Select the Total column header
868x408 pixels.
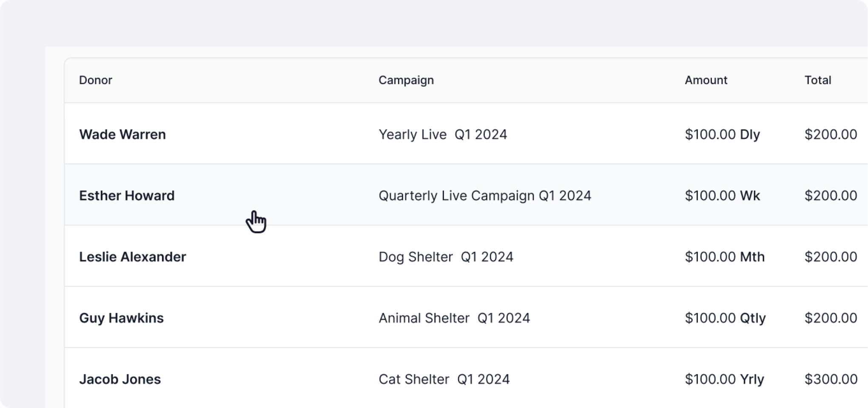pos(818,80)
